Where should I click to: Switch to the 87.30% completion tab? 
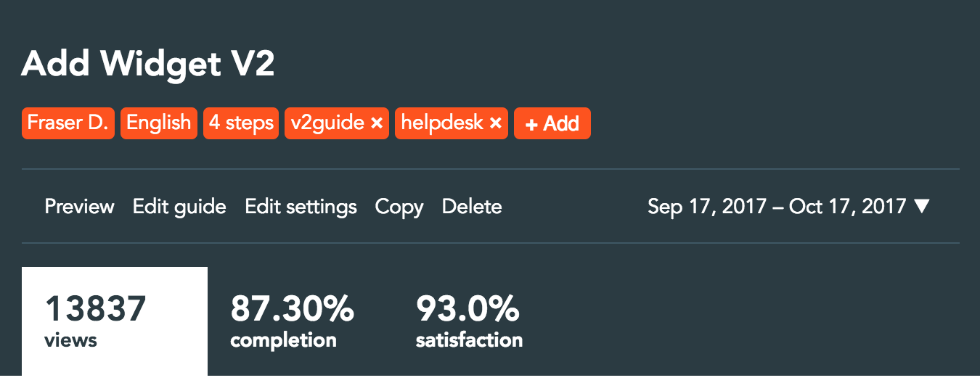point(292,321)
